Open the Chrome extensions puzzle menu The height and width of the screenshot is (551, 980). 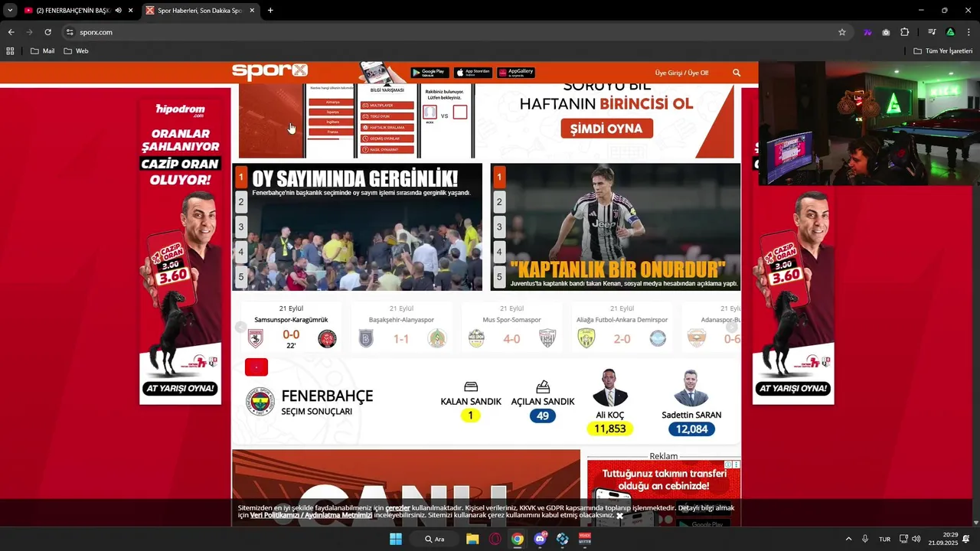pos(904,32)
